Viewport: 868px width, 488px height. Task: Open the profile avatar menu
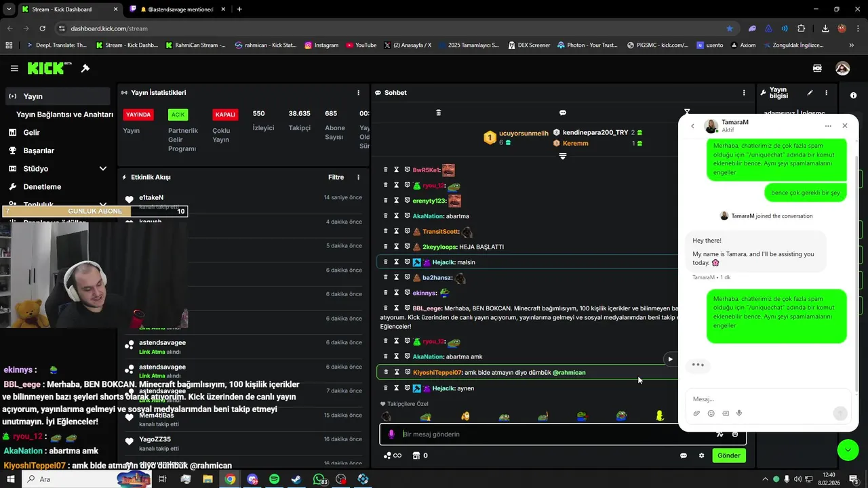tap(842, 68)
